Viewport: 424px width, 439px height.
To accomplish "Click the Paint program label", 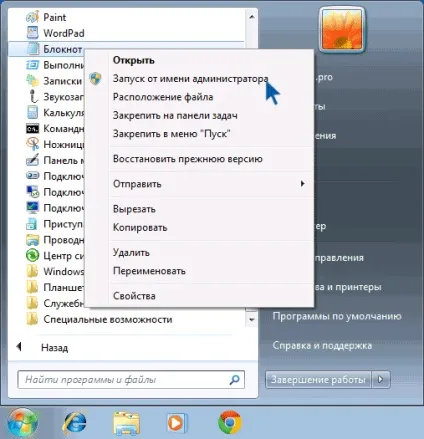I will [55, 17].
